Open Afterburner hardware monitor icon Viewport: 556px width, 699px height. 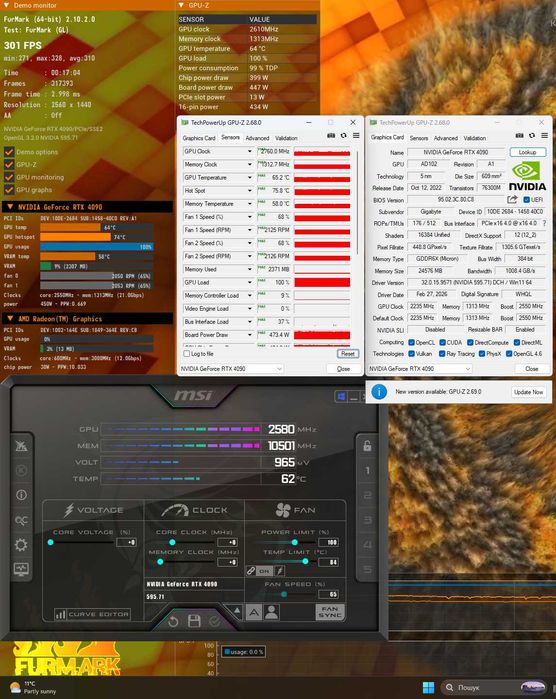tap(21, 569)
